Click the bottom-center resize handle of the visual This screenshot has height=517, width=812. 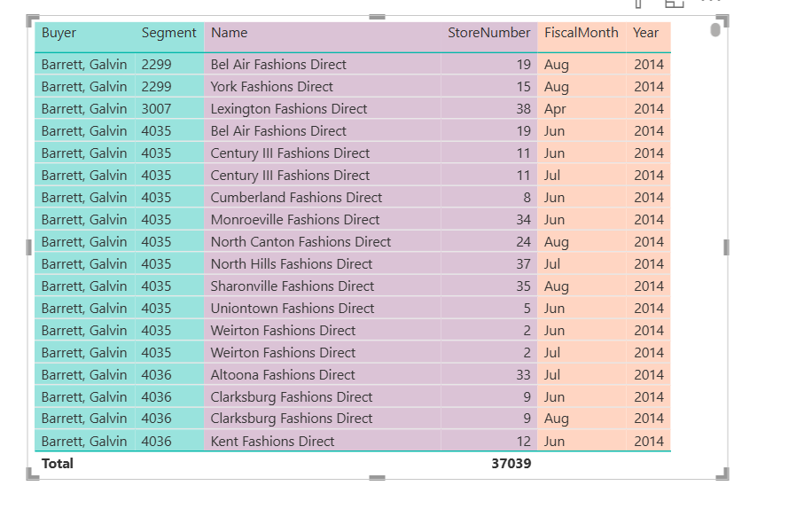[377, 478]
